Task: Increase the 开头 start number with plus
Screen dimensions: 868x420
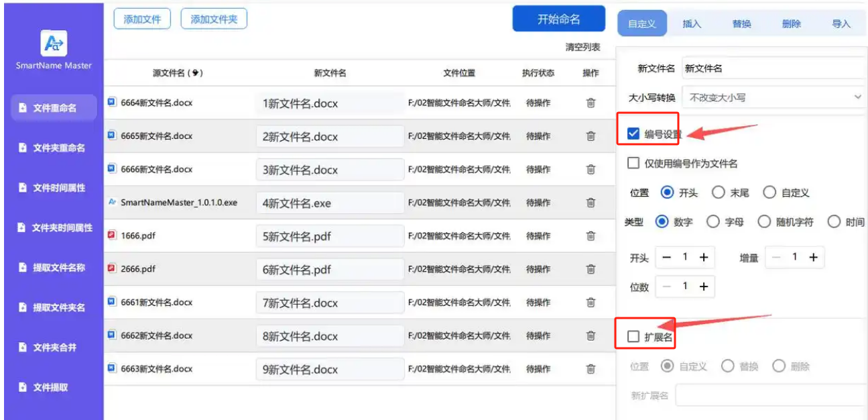Action: [x=704, y=258]
